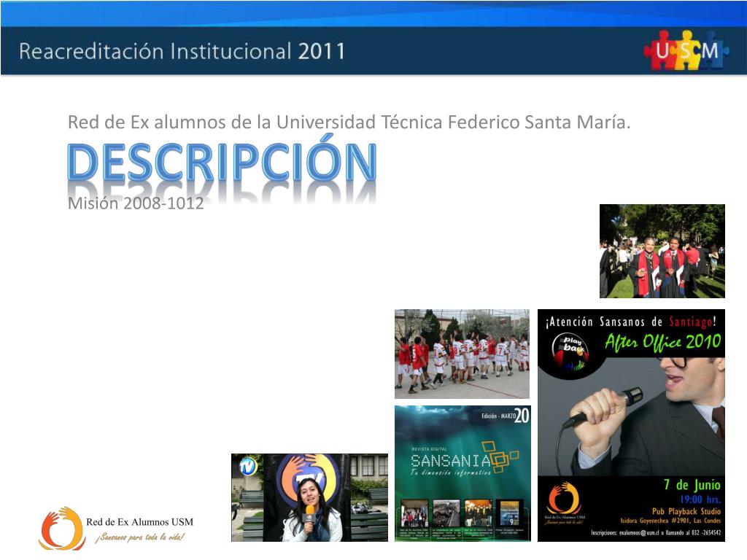Viewport: 747px width, 560px height.
Task: Click the text 'Red de Ex Alumnos USM' beside bottom logo
Action: tap(139, 522)
